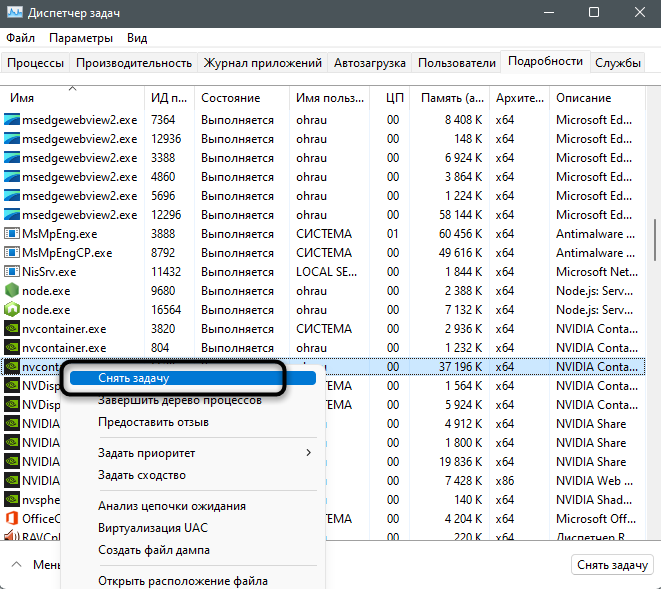Viewport: 661px width, 589px height.
Task: Click icon of msedgewebview2.exe with PID 5696
Action: (12, 196)
